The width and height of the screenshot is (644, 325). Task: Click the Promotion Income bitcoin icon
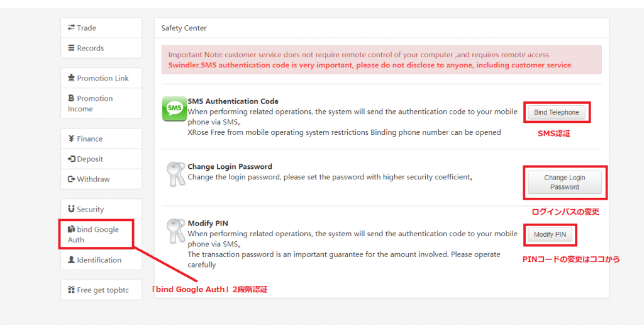tap(71, 98)
